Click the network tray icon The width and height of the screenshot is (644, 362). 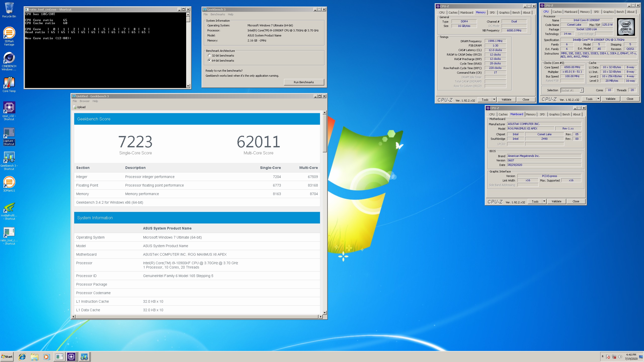(614, 357)
